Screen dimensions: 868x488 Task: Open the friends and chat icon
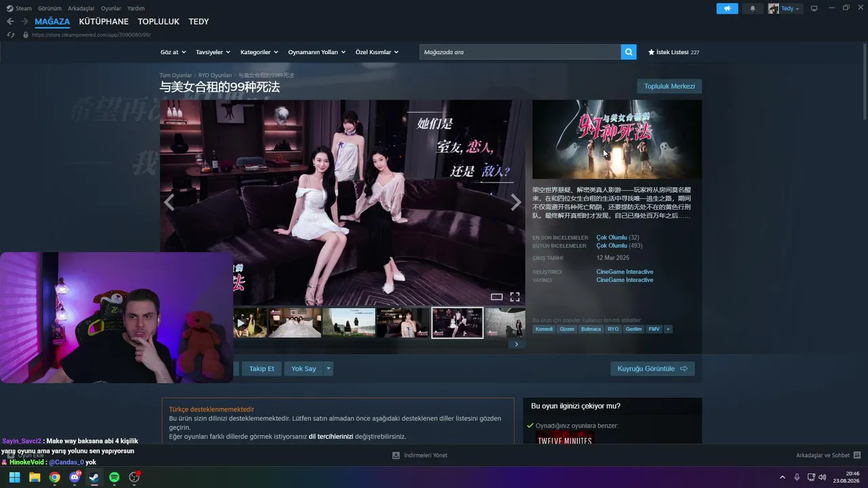coord(857,455)
